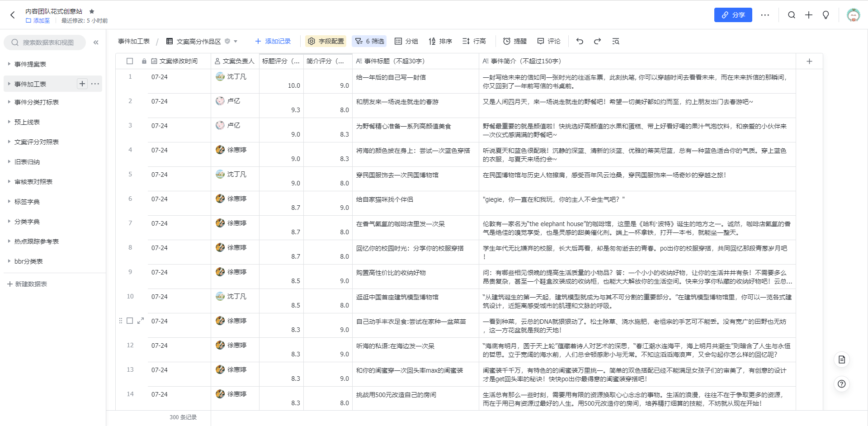Toggle the select-all header checkbox
The height and width of the screenshot is (426, 868).
coord(130,61)
